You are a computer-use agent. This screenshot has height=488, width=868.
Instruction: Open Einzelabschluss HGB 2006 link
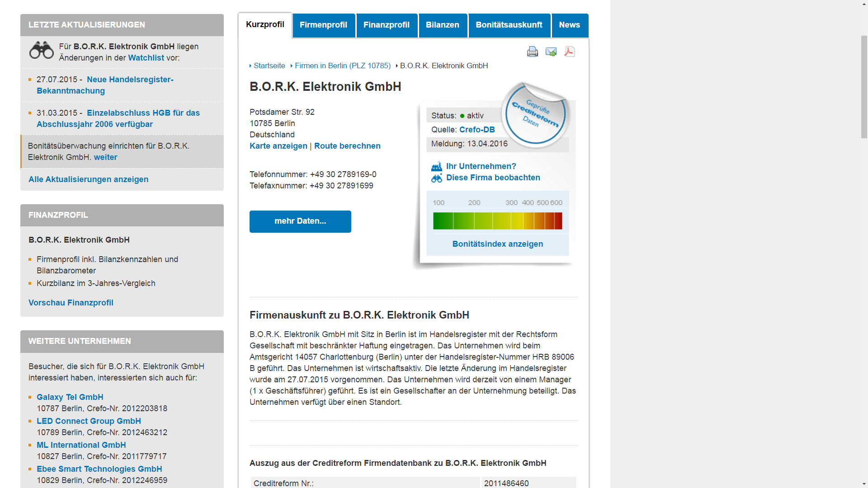(x=118, y=118)
